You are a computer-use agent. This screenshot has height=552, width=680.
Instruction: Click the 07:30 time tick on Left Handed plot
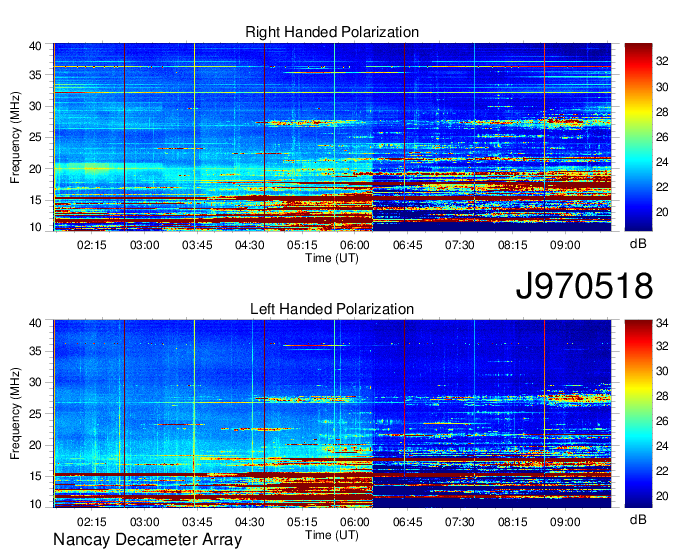460,522
